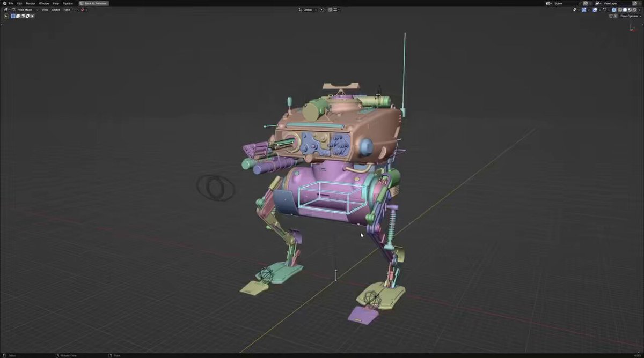Select the double-ring control left of robot
Screen dimensions: 644x358
(215, 187)
